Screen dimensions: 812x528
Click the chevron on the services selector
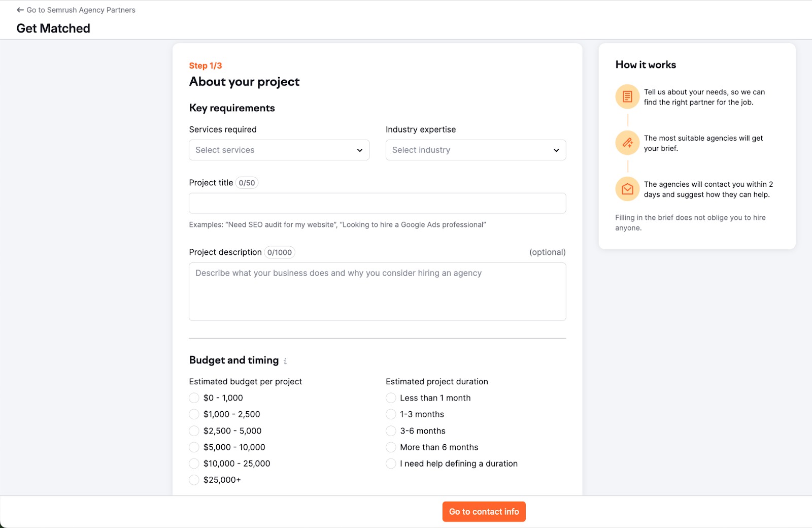[359, 150]
